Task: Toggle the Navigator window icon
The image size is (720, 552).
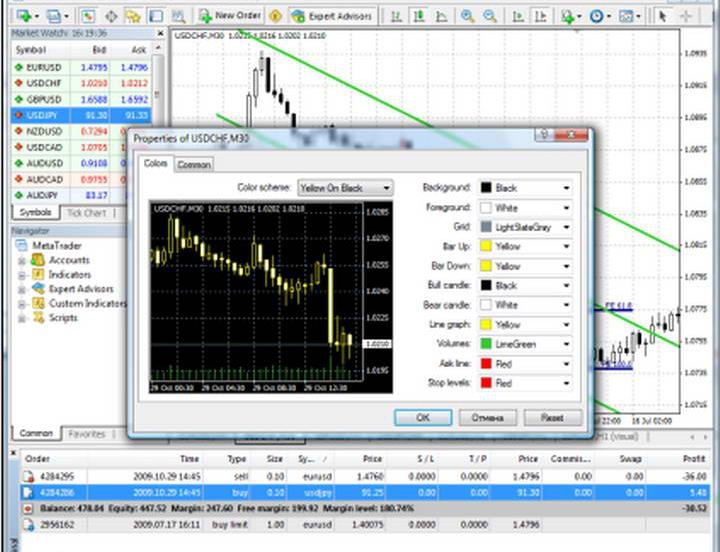Action: pos(133,17)
